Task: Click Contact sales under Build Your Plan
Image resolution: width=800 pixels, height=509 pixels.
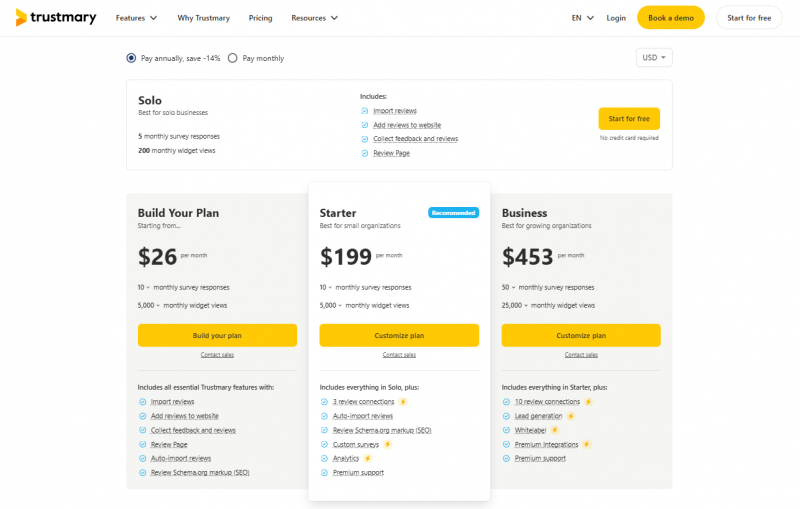Action: [x=217, y=355]
